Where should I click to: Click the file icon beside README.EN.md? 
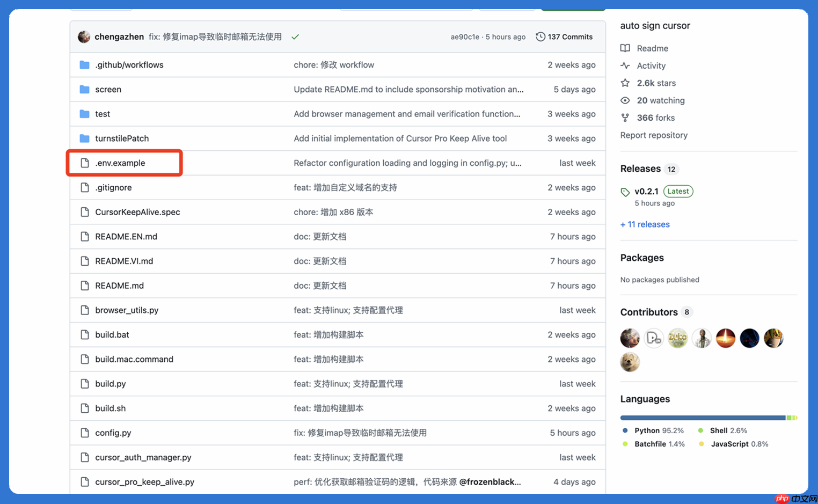pos(84,237)
